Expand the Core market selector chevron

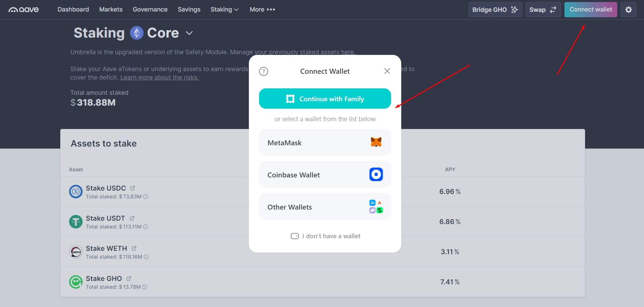189,33
